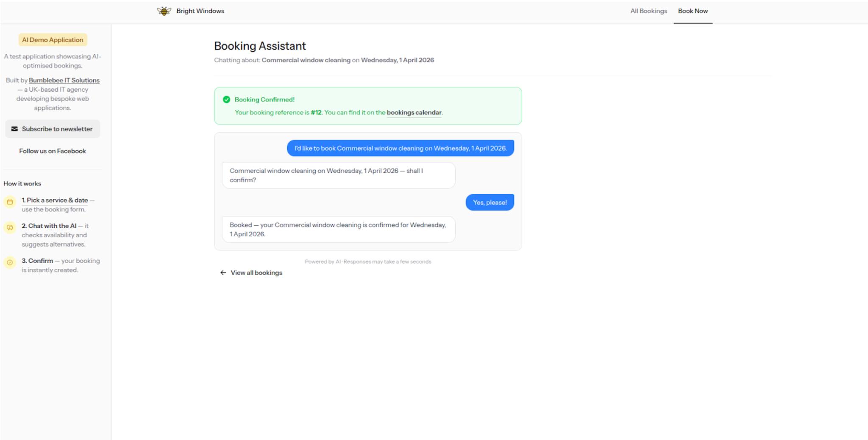Select the calendar icon next to step 1
868x440 pixels.
9,202
